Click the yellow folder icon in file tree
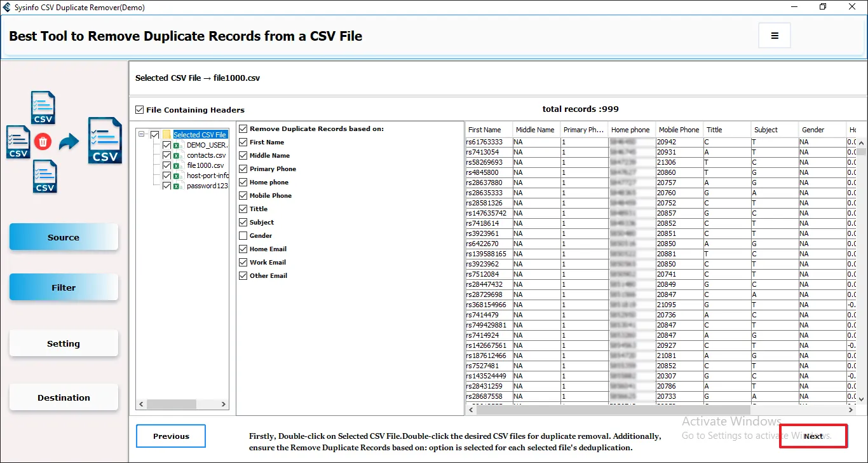The image size is (868, 463). coord(167,135)
